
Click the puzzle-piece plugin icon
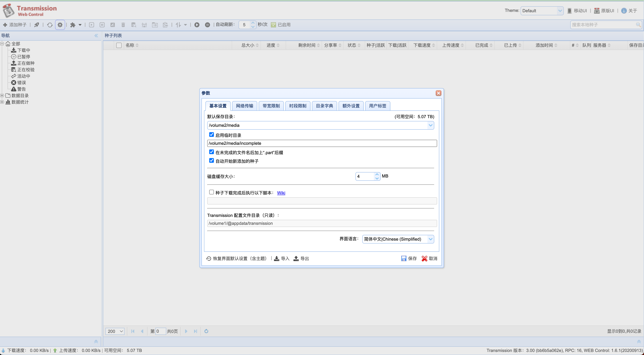click(x=73, y=25)
